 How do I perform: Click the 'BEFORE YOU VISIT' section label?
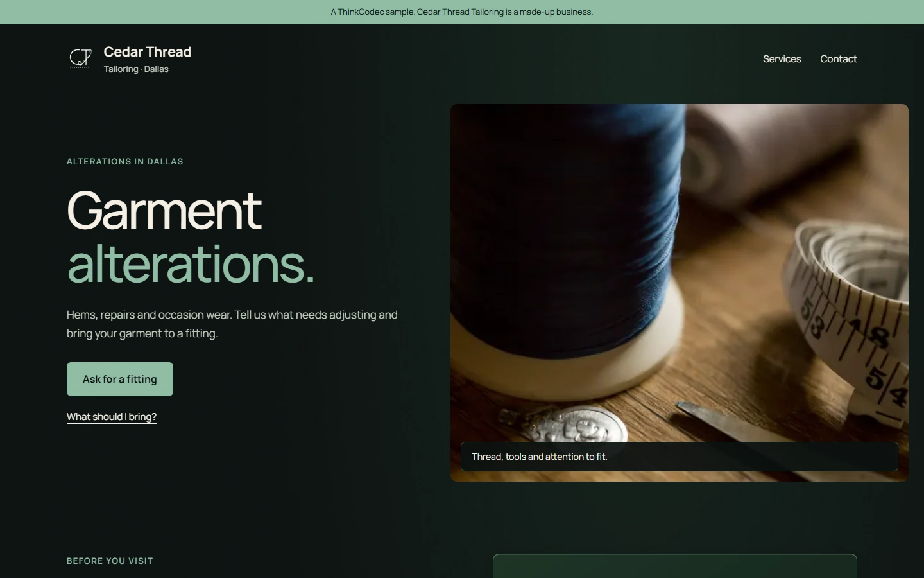tap(110, 561)
